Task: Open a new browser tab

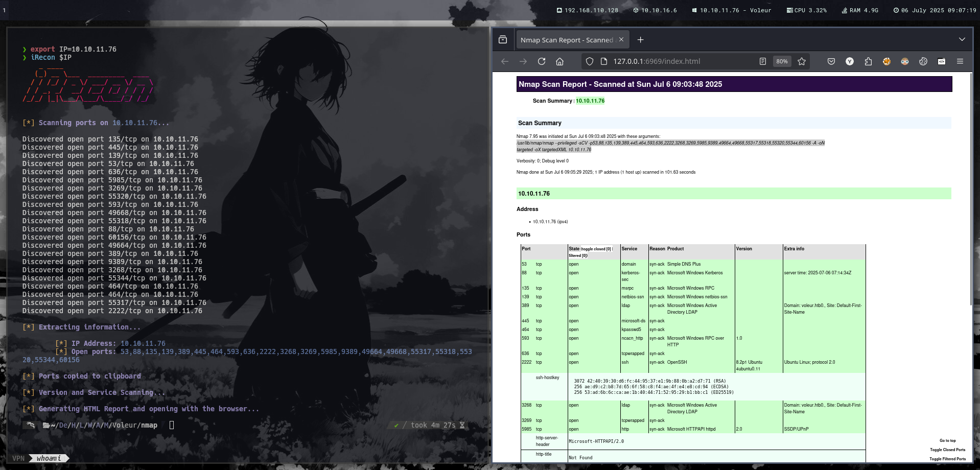Action: pyautogui.click(x=641, y=40)
